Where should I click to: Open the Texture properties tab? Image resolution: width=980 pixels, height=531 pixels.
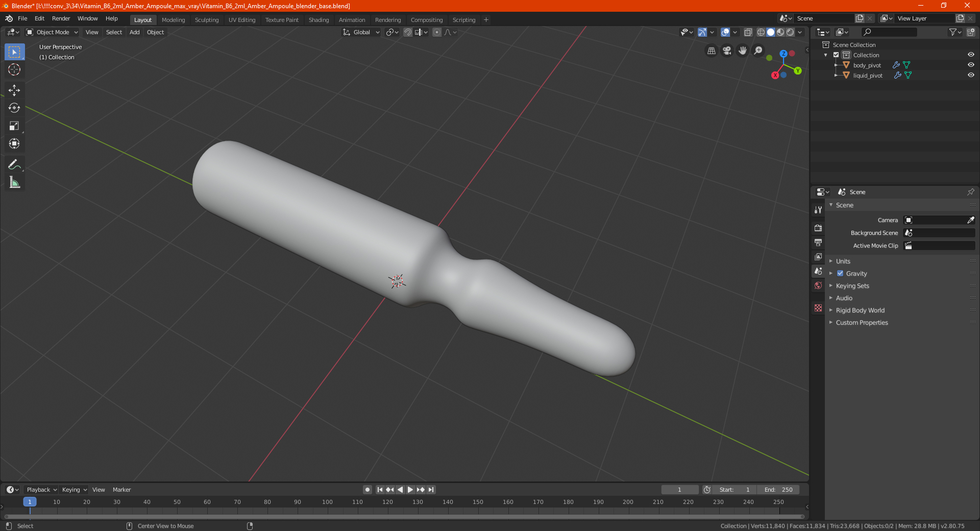[818, 308]
